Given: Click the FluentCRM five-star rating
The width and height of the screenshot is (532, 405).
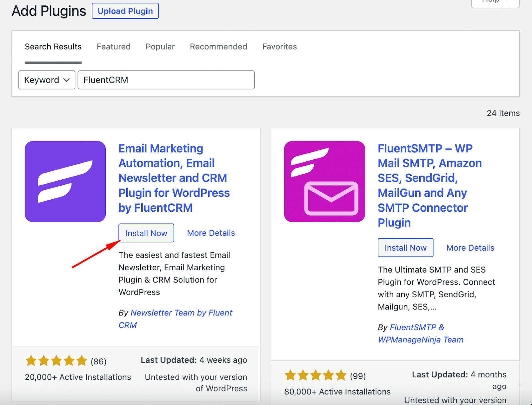Looking at the screenshot, I should pyautogui.click(x=56, y=361).
